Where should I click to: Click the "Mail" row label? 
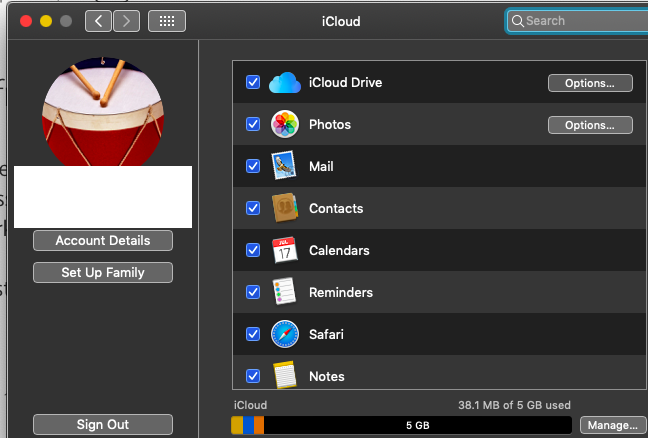pos(321,166)
